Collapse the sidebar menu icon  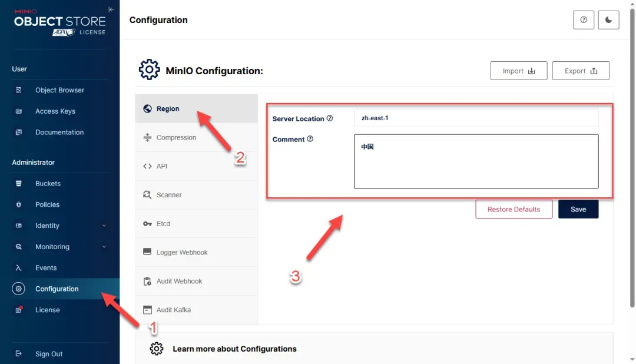pyautogui.click(x=111, y=9)
